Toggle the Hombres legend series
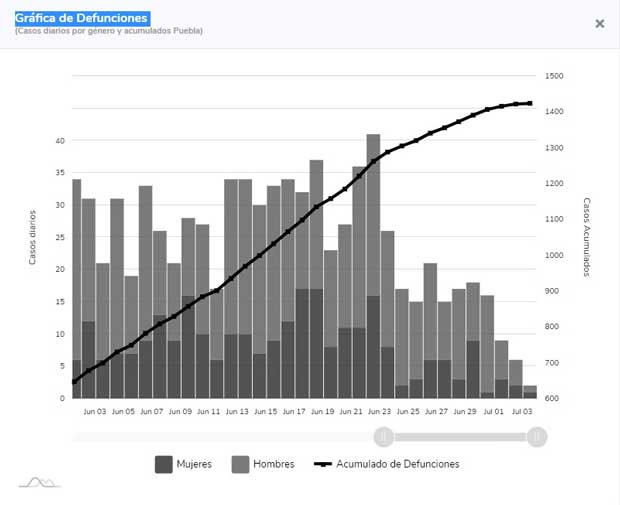620x505 pixels. (x=263, y=464)
